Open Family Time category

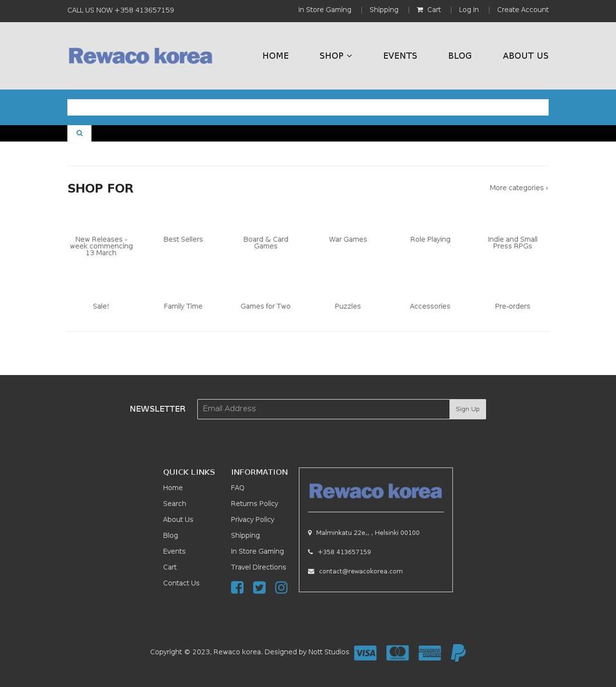pos(183,306)
